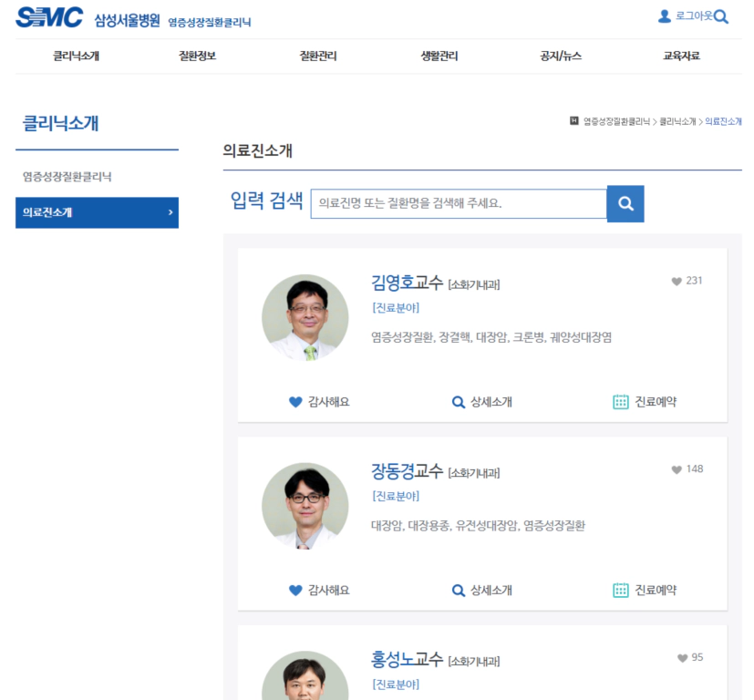Click the SMC hospital logo
Screen dimensions: 754x700
point(49,18)
